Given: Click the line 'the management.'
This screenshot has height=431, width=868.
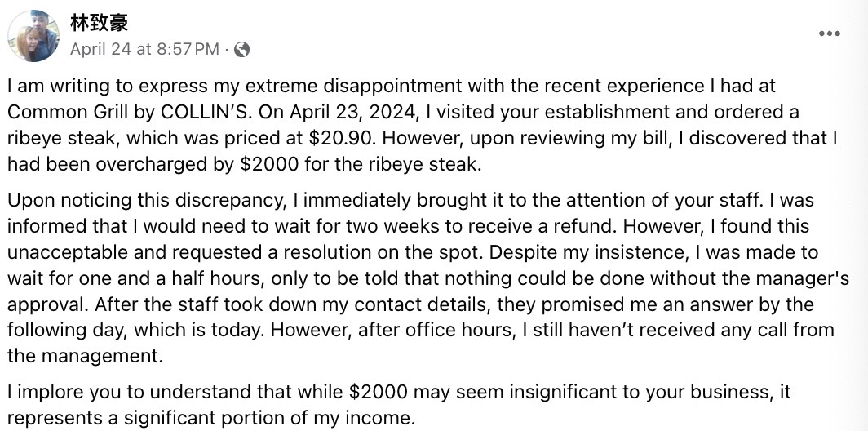Looking at the screenshot, I should pos(85,356).
